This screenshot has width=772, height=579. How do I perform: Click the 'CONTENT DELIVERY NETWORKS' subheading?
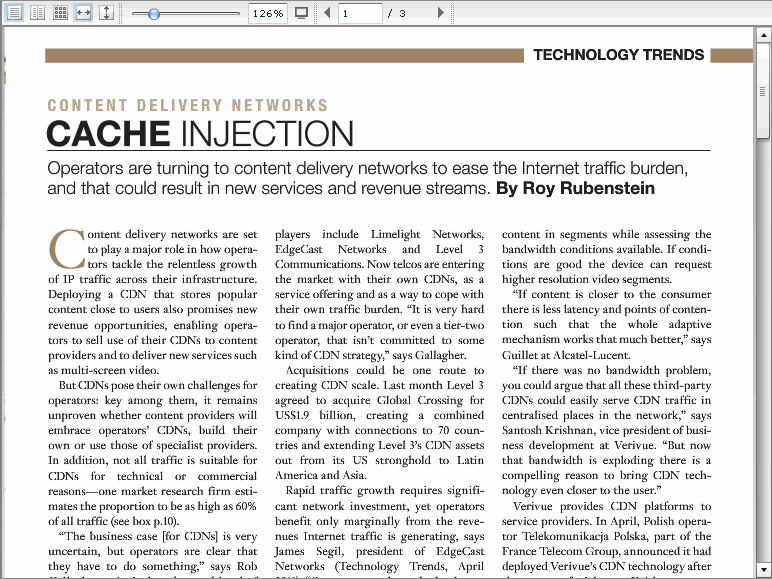click(188, 105)
